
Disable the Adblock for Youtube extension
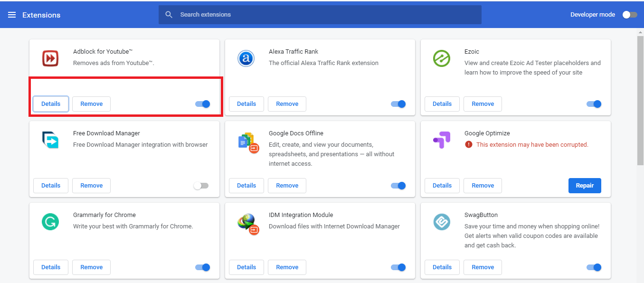pos(203,104)
